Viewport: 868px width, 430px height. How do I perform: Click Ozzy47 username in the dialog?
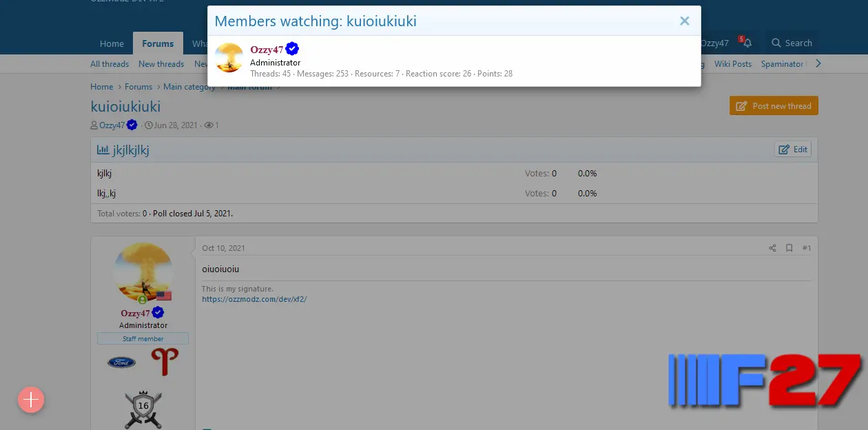tap(267, 50)
